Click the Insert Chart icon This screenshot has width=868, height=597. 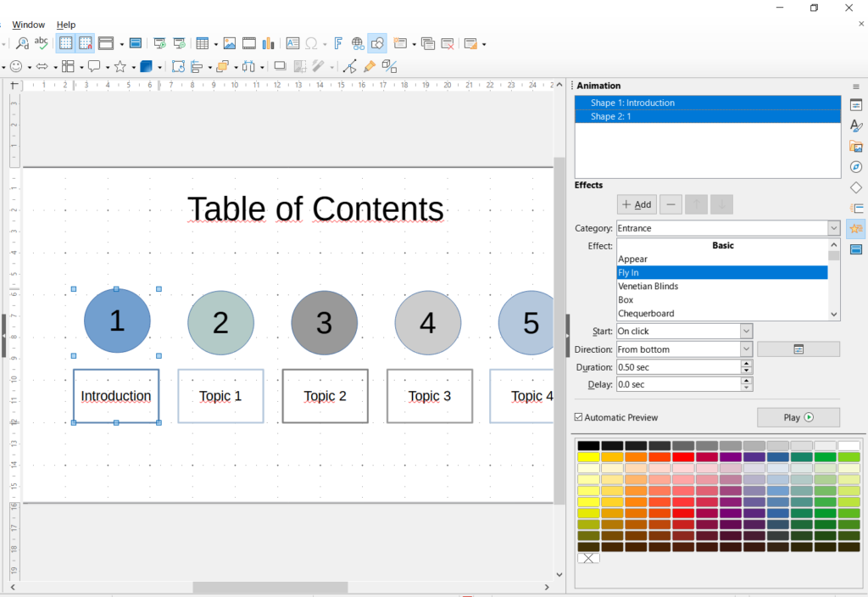tap(269, 43)
